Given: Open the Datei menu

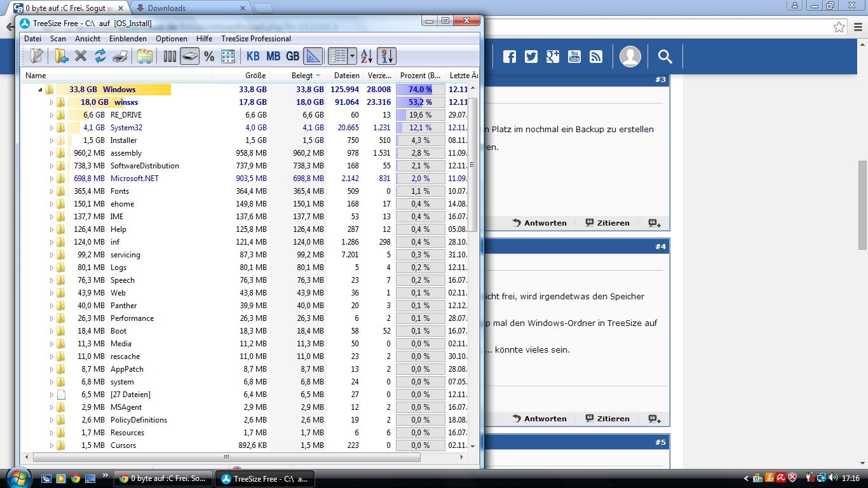Looking at the screenshot, I should pyautogui.click(x=32, y=39).
